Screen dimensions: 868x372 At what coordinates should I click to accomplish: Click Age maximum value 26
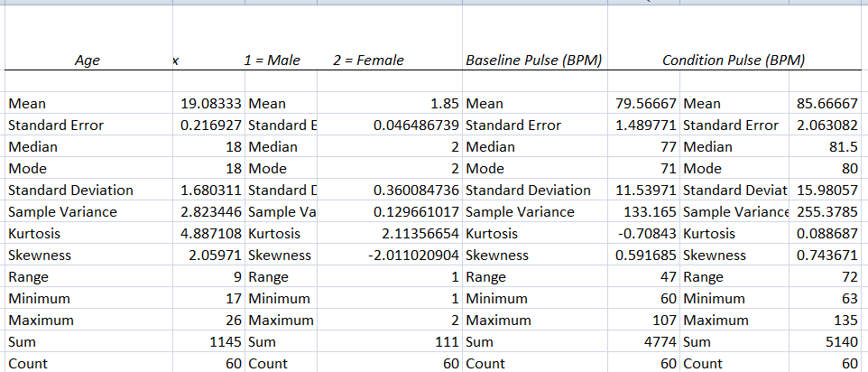pyautogui.click(x=234, y=321)
